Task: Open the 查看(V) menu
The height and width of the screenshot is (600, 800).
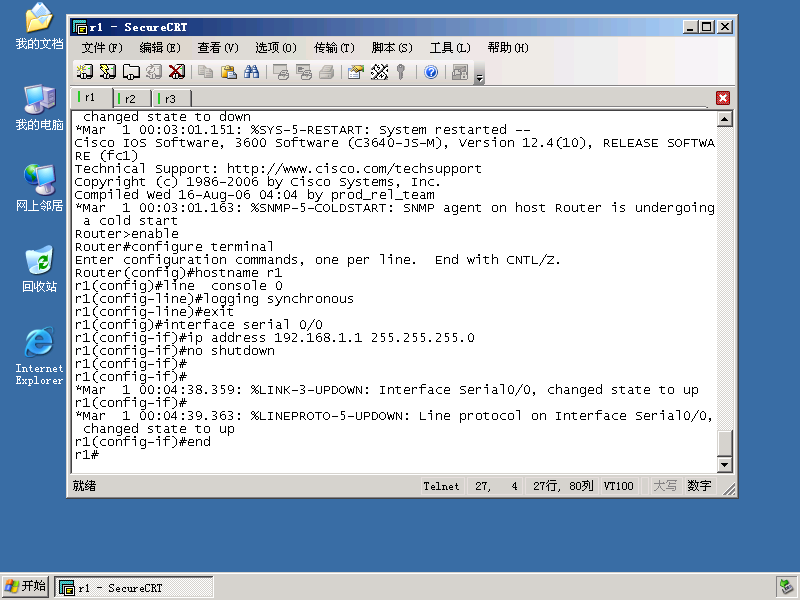Action: [x=218, y=48]
